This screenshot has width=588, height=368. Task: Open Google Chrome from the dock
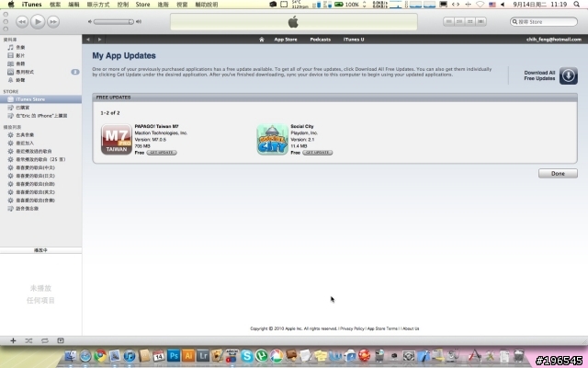100,356
